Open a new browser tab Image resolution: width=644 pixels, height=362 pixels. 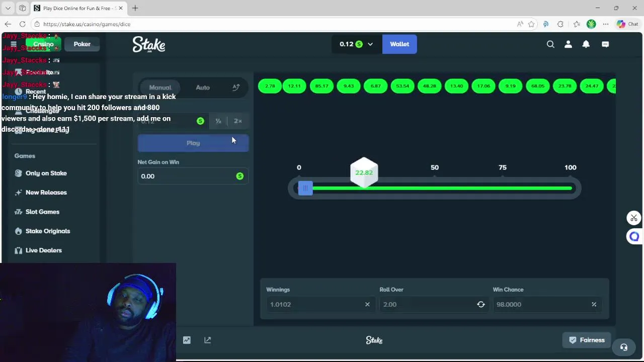135,8
